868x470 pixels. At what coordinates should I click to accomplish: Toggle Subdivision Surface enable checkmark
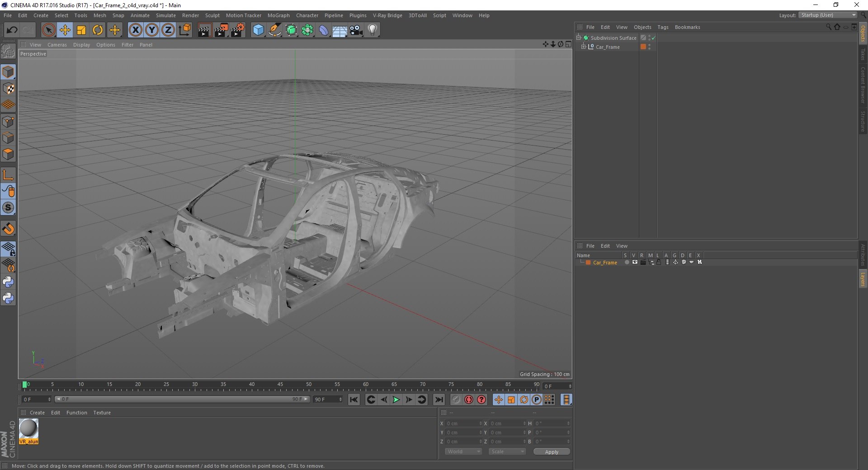[x=653, y=38]
